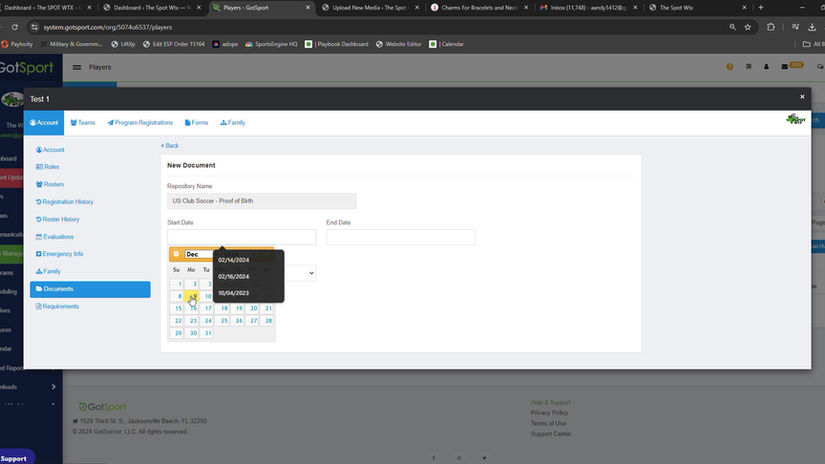This screenshot has height=464, width=825.
Task: Open Instagram icon in footer
Action: point(459,458)
